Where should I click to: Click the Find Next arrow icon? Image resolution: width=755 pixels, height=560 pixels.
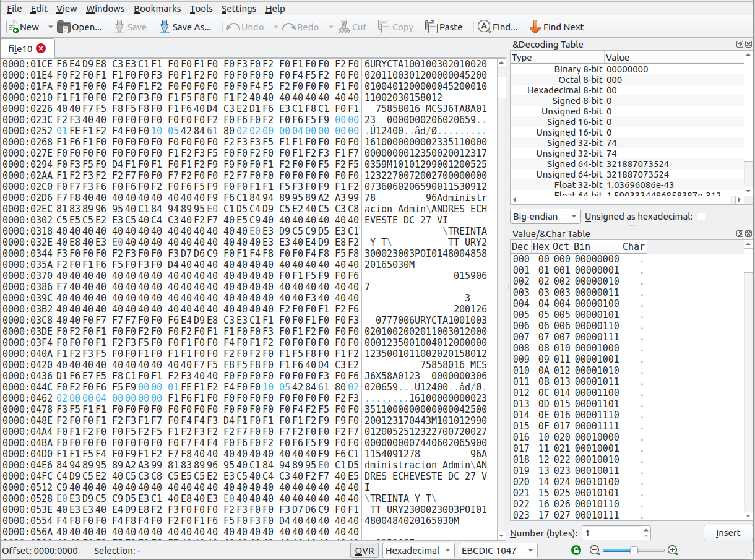pyautogui.click(x=535, y=27)
